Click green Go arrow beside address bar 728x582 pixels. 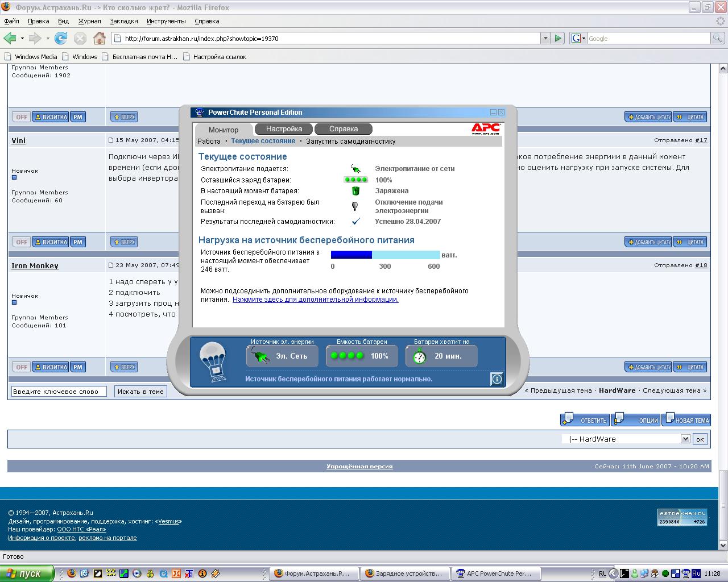[559, 38]
